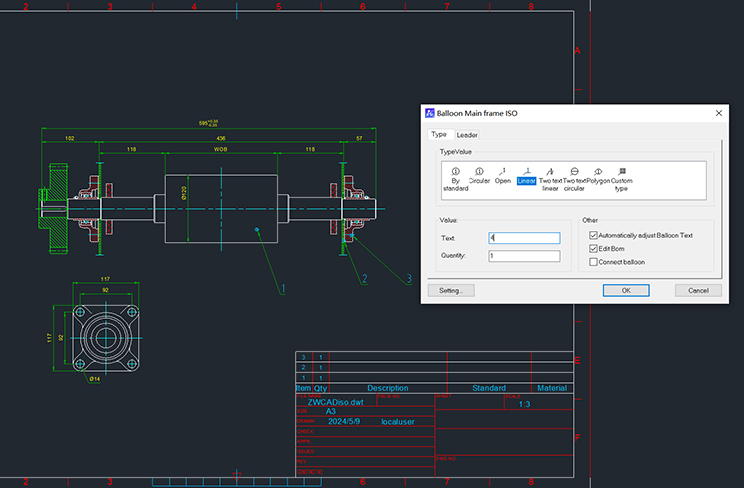Image resolution: width=744 pixels, height=488 pixels.
Task: Choose the Custom type balloon icon
Action: click(x=622, y=177)
